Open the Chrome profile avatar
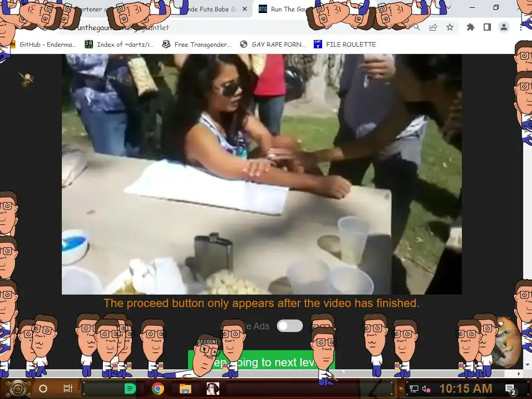Screen dimensions: 532x399 click(x=504, y=28)
